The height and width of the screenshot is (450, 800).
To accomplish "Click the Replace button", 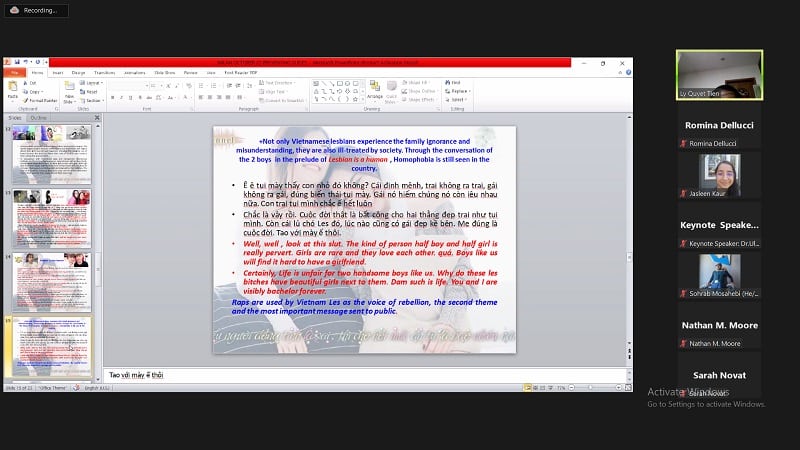I will pyautogui.click(x=458, y=91).
